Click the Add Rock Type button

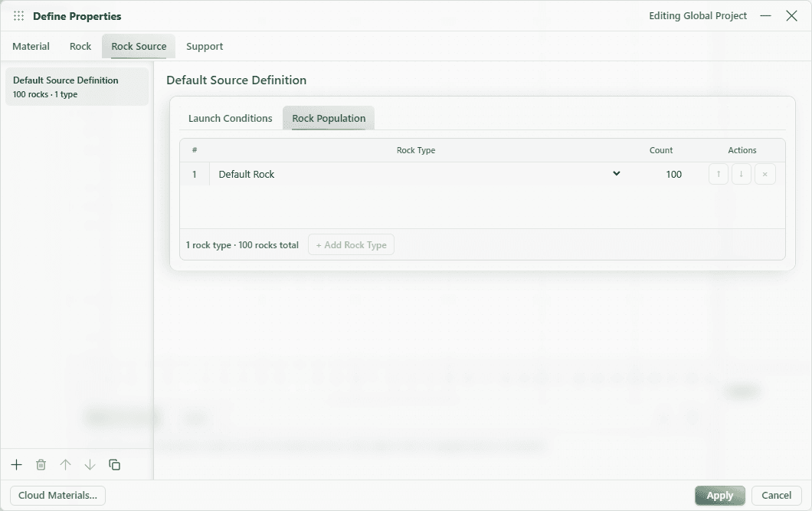coord(351,245)
